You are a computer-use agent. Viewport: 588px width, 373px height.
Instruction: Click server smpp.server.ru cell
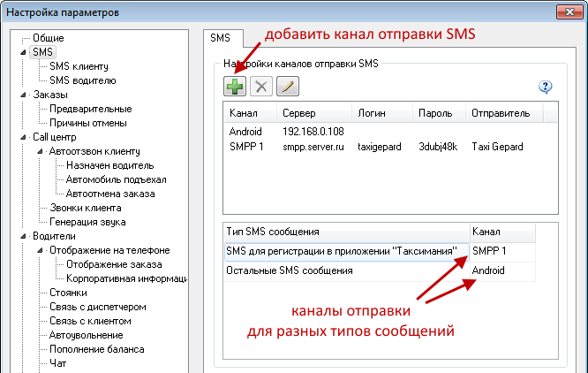coord(313,147)
